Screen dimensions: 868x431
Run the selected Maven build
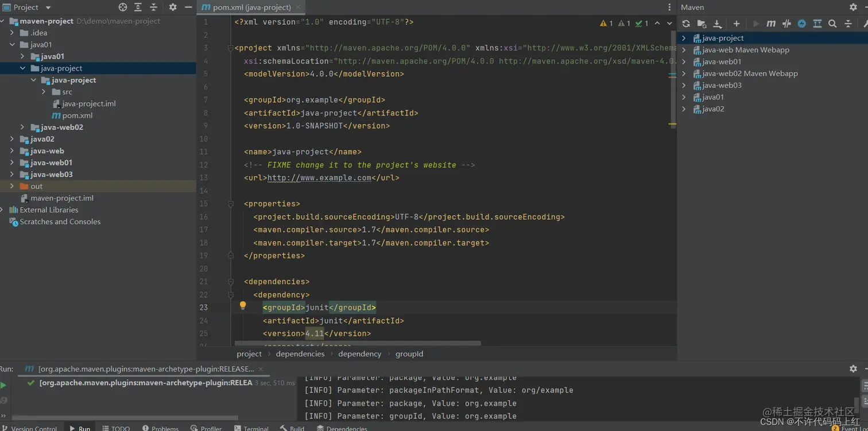coord(756,24)
